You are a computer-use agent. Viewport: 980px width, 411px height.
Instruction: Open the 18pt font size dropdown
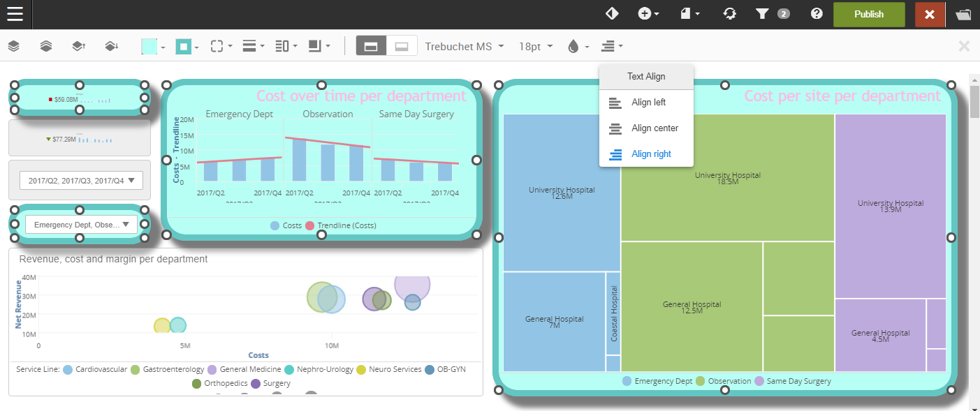(536, 47)
